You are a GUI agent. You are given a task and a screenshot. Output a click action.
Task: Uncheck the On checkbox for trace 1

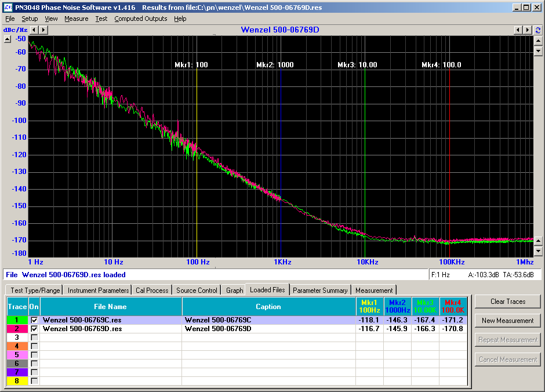pos(34,320)
